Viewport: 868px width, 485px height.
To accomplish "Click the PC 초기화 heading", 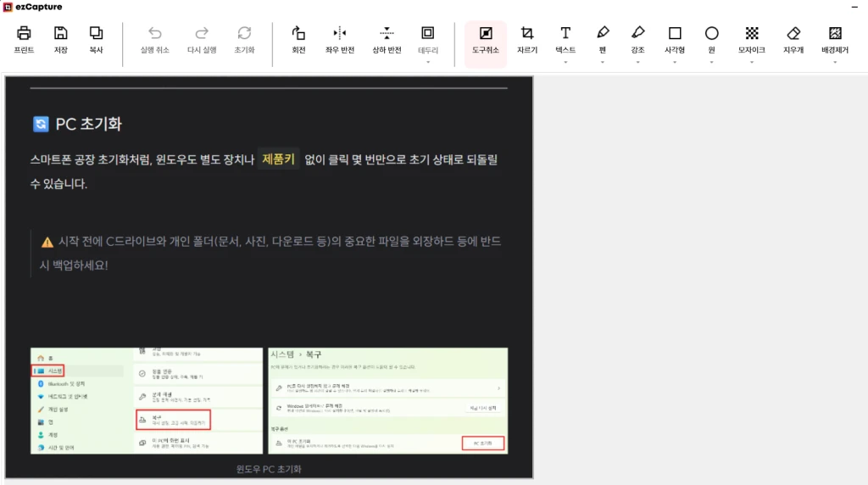I will 88,124.
